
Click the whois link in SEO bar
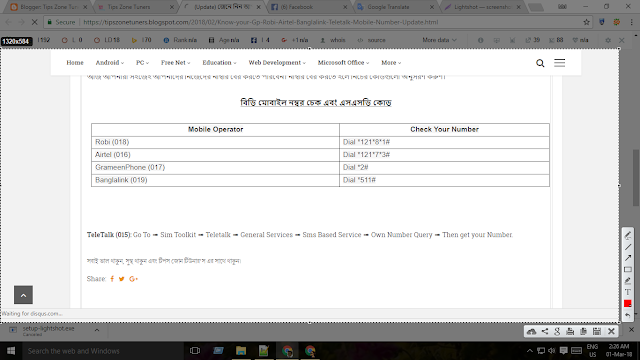(333, 40)
